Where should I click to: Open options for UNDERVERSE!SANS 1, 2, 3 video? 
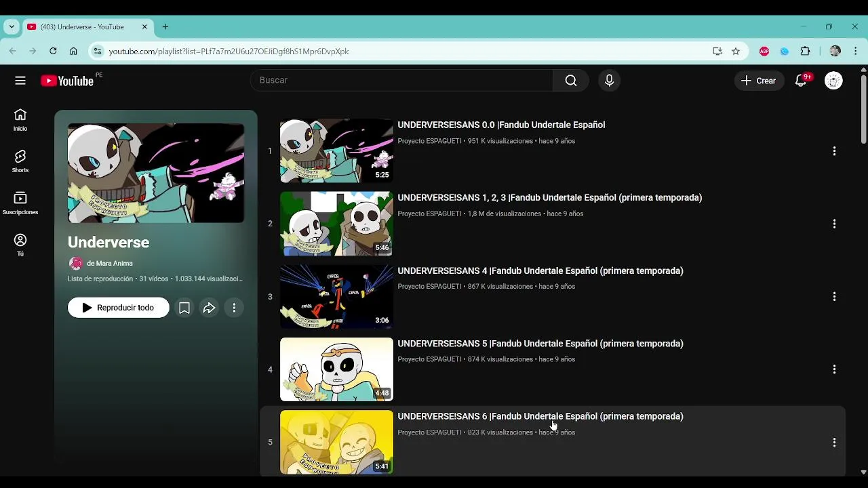click(x=834, y=224)
